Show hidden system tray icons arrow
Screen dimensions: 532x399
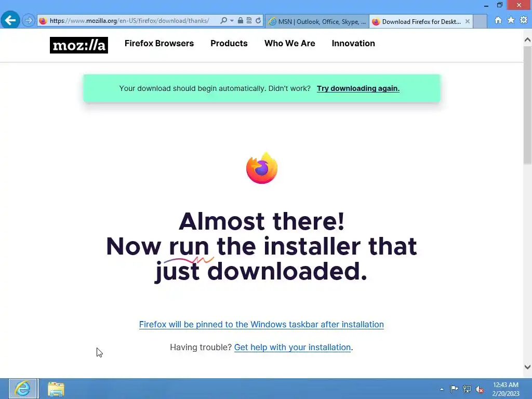click(442, 389)
